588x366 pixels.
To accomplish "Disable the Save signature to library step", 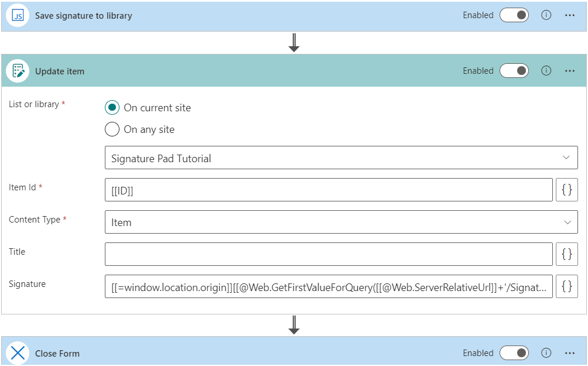I will pos(514,16).
